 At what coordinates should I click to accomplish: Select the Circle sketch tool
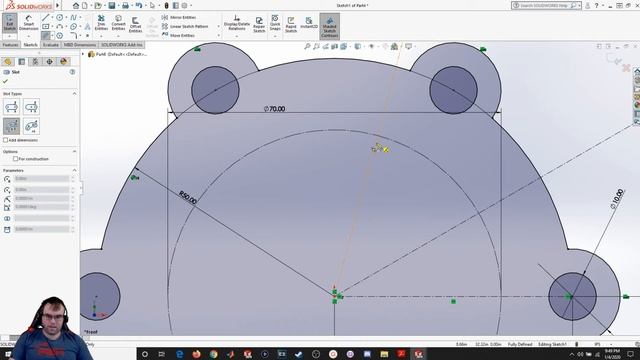pos(60,18)
